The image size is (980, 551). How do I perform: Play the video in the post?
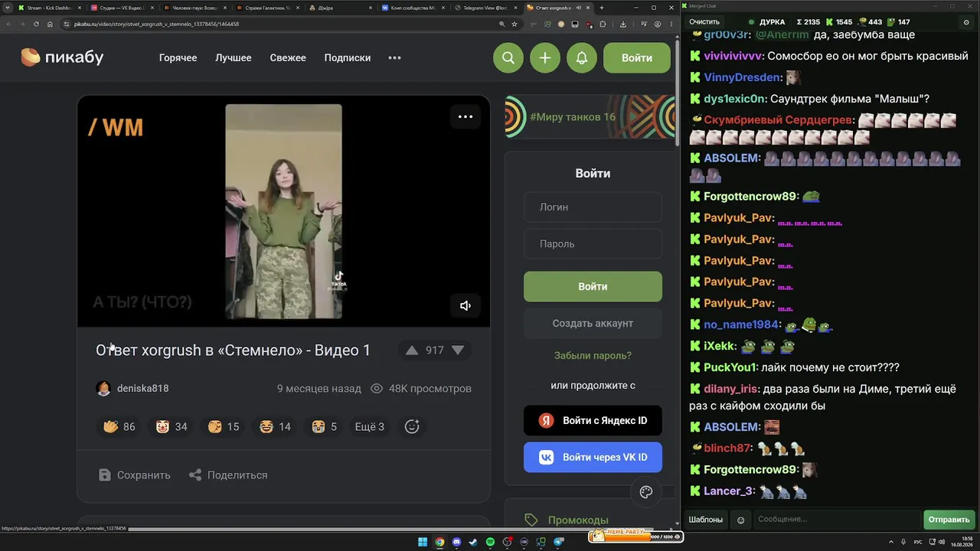[x=283, y=211]
